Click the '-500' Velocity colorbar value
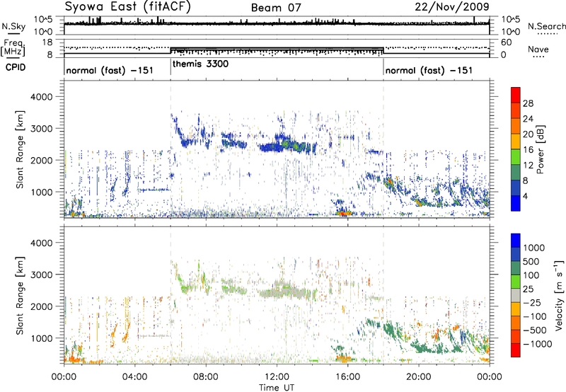The height and width of the screenshot is (392, 566). click(535, 330)
